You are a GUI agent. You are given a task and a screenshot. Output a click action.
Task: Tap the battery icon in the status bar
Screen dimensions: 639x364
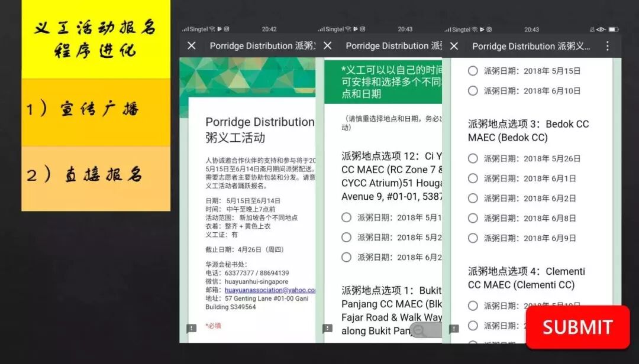tap(613, 30)
